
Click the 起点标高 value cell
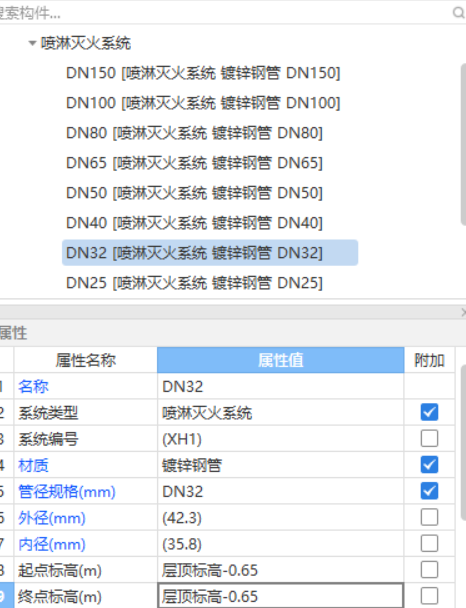281,570
